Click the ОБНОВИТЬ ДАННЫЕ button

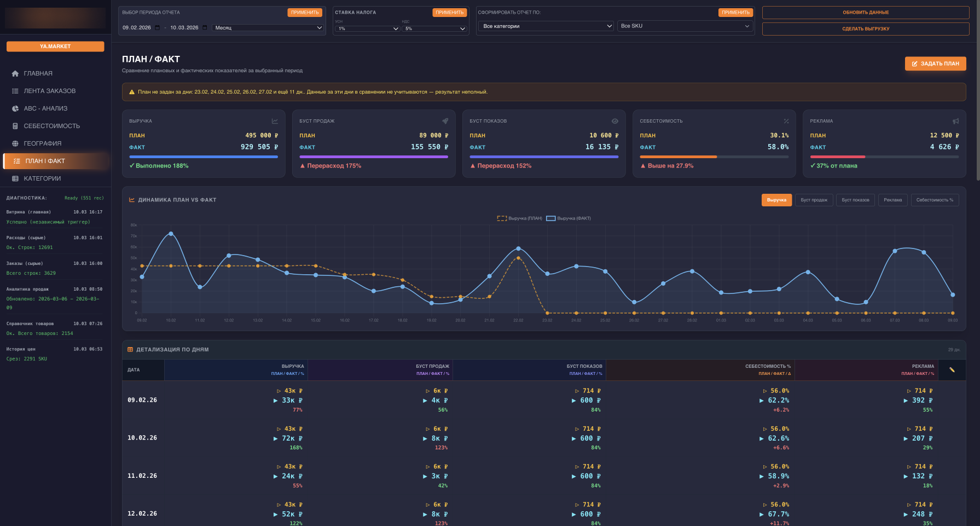[x=866, y=13]
